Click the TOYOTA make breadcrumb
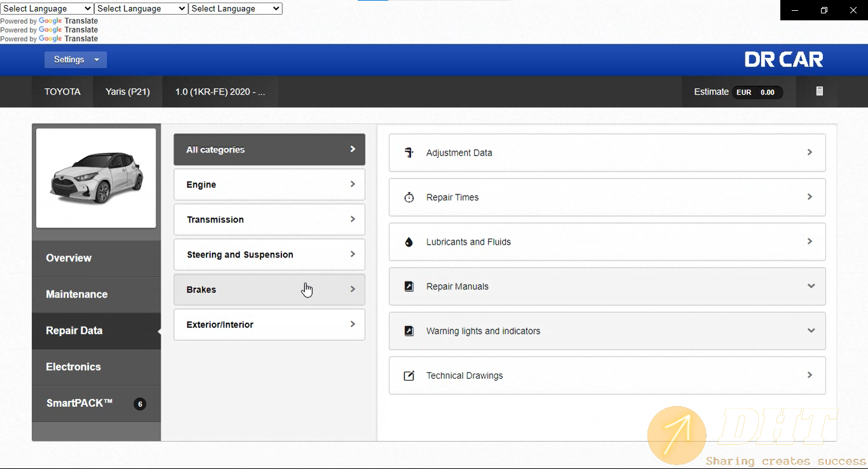The image size is (868, 469). click(x=62, y=92)
